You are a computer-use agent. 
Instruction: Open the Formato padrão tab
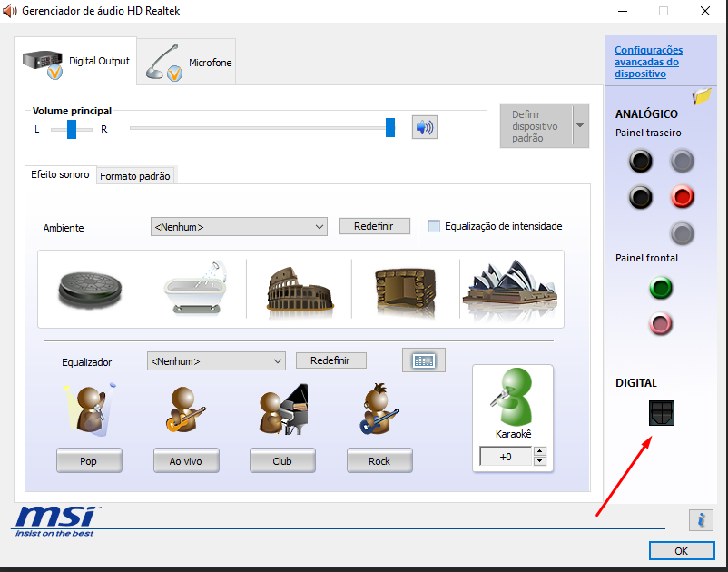click(135, 176)
